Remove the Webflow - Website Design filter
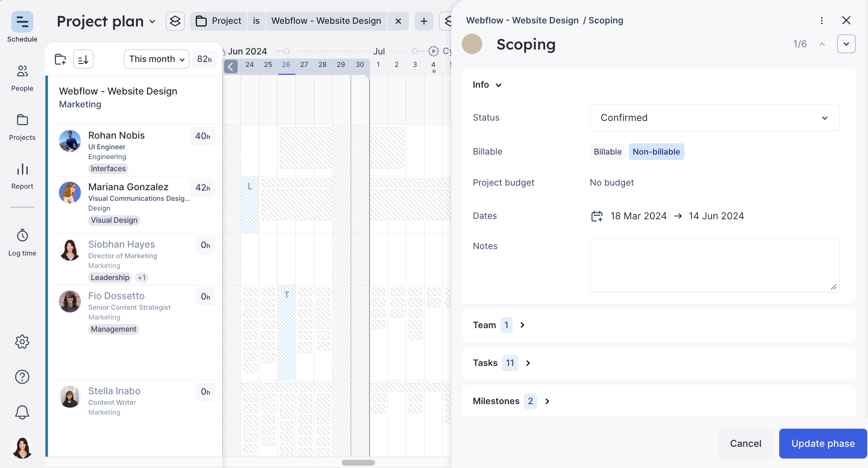 [398, 21]
